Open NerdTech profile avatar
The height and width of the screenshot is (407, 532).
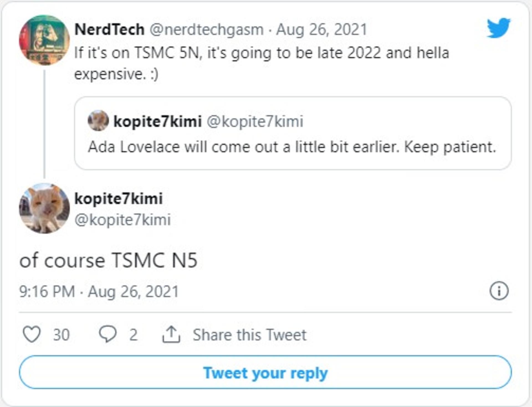coord(44,40)
